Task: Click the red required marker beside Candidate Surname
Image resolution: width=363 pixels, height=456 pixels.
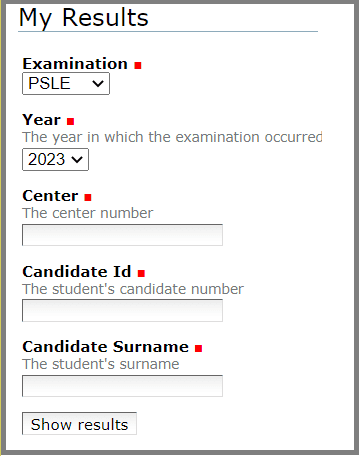Action: tap(199, 349)
